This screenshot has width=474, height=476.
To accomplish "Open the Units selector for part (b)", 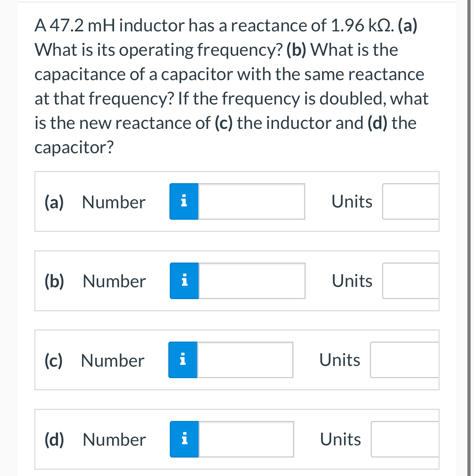I will pos(411,281).
